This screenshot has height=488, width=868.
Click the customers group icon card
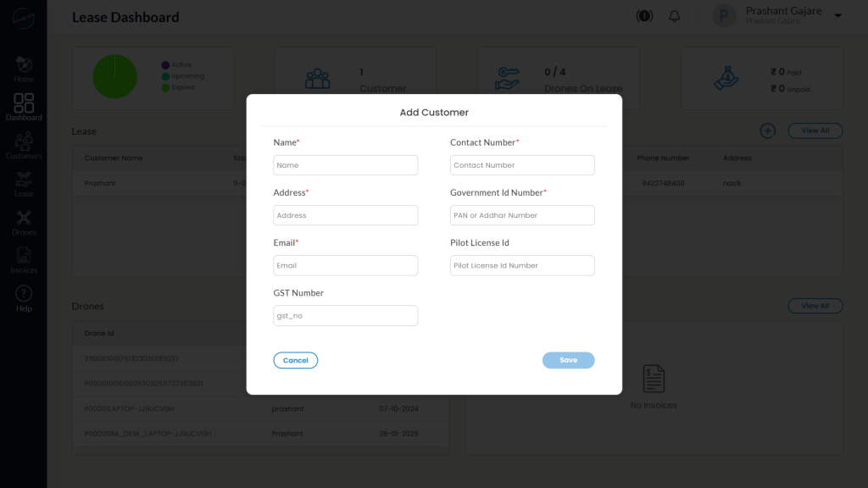(318, 79)
